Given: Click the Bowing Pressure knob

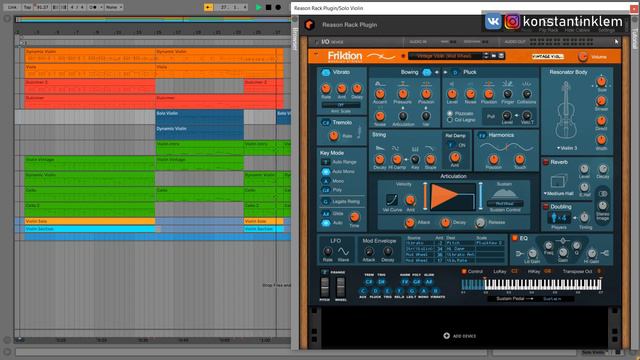Looking at the screenshot, I should pyautogui.click(x=402, y=94).
